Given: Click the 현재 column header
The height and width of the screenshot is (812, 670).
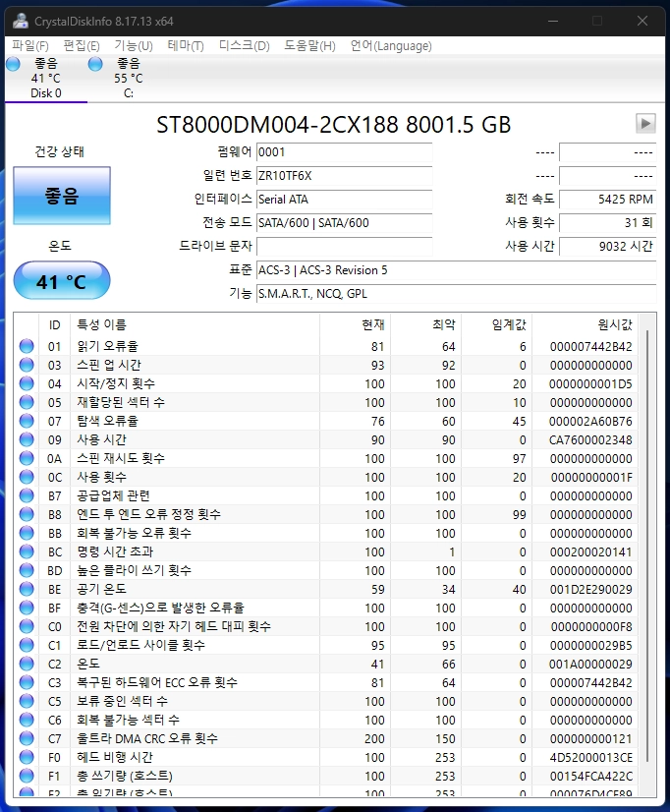Looking at the screenshot, I should (x=355, y=324).
